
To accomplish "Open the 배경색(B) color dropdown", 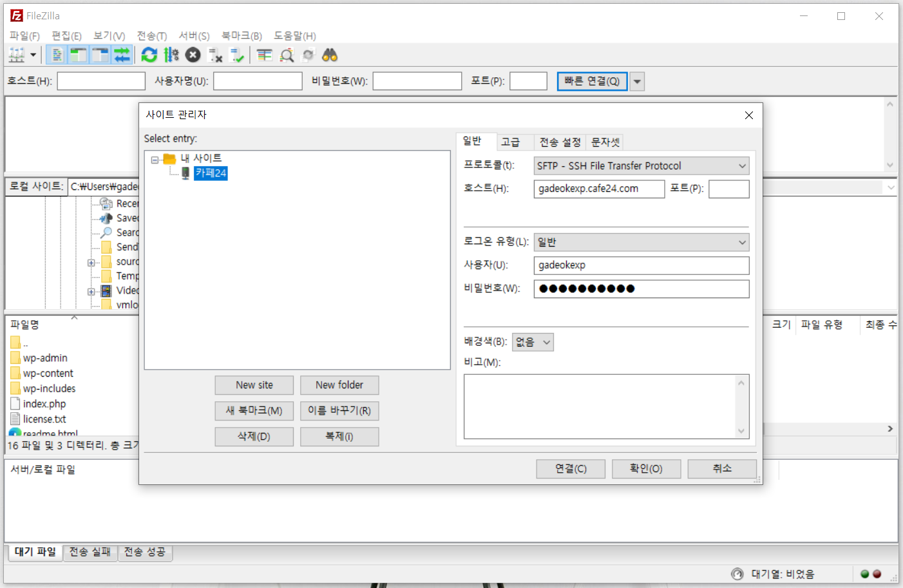I will pyautogui.click(x=533, y=342).
